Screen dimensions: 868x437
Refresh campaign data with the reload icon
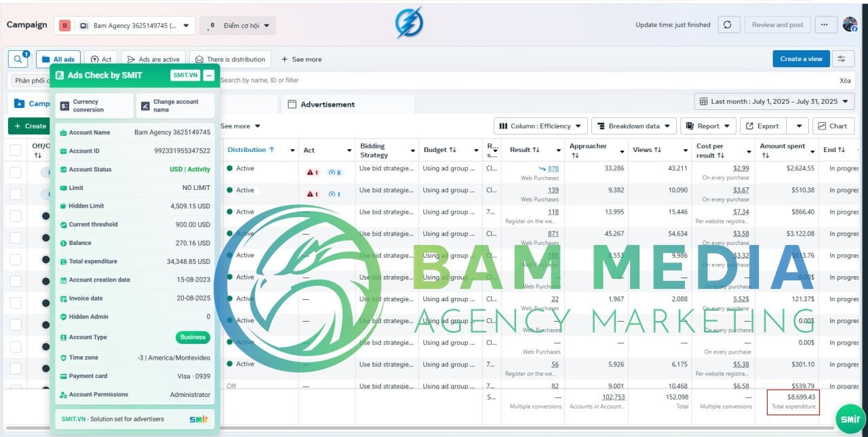[728, 24]
